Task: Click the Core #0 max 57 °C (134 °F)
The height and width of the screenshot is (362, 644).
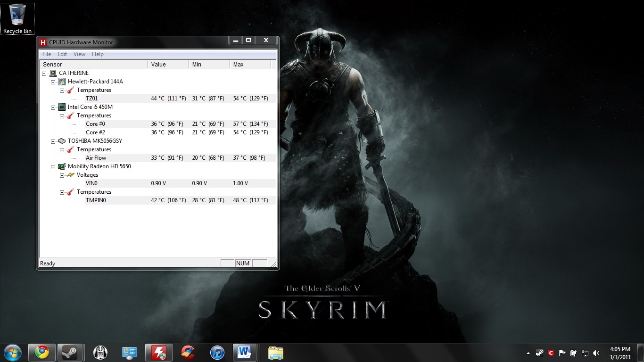Action: 250,124
